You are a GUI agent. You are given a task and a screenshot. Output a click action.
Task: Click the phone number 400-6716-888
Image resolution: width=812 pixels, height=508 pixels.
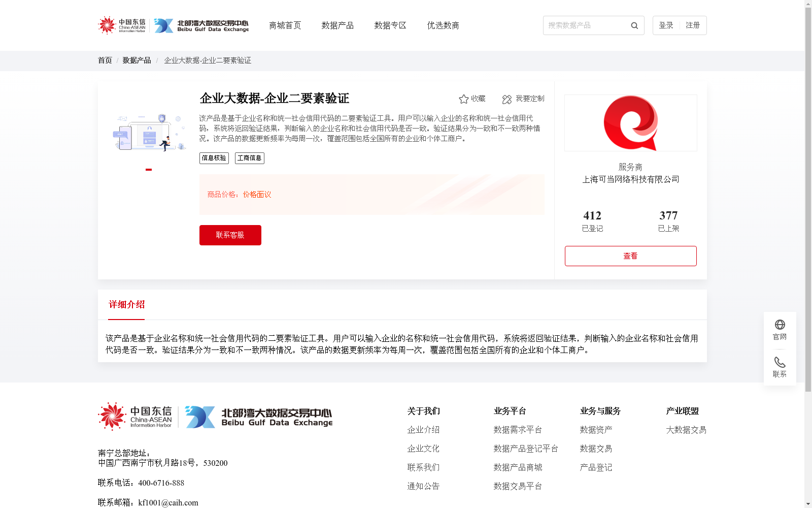click(161, 483)
